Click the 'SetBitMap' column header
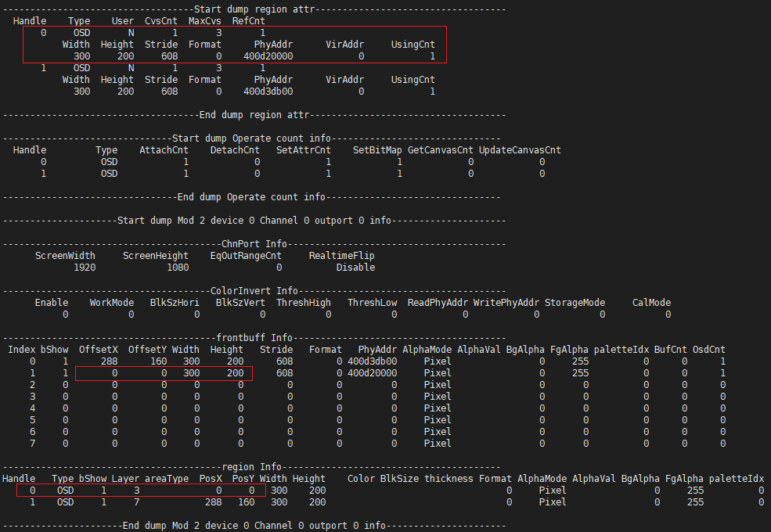Image resolution: width=771 pixels, height=532 pixels. pyautogui.click(x=377, y=150)
